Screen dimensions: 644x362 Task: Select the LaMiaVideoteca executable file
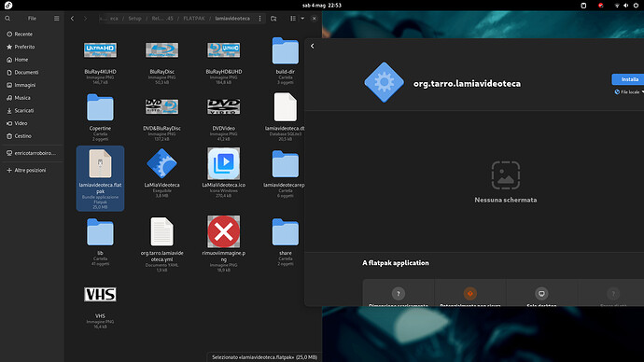[x=161, y=173]
